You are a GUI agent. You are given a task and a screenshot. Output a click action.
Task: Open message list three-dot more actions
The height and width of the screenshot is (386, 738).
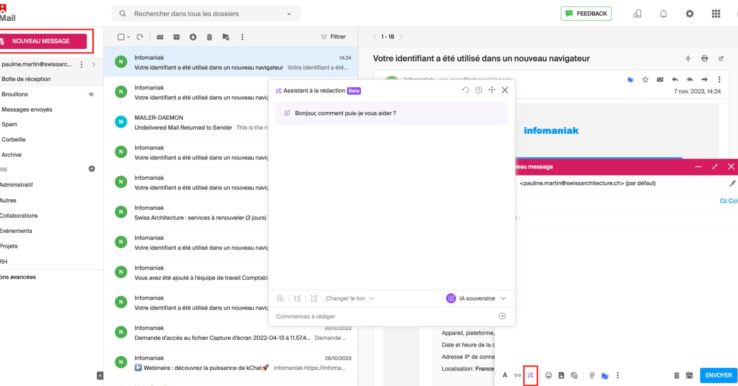[x=242, y=37]
